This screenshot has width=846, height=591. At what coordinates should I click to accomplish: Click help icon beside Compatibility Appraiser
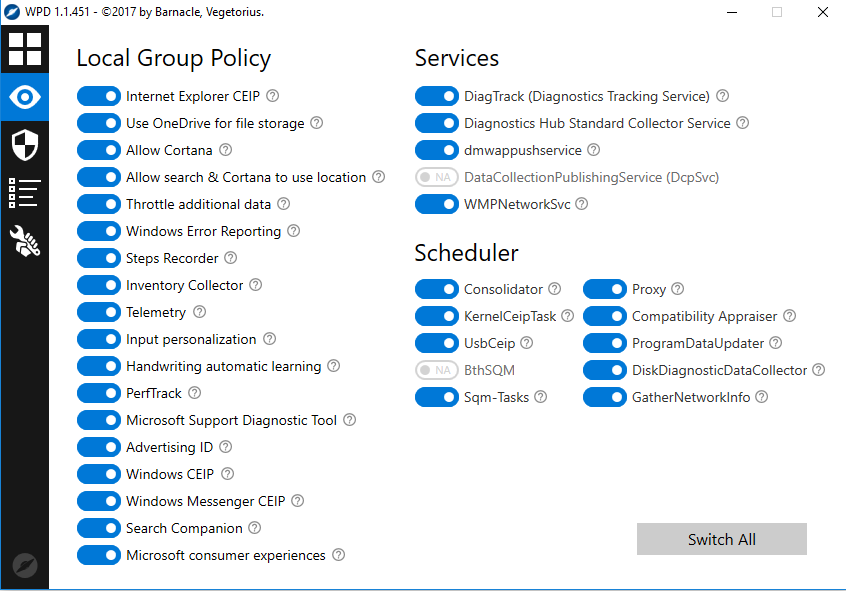790,316
